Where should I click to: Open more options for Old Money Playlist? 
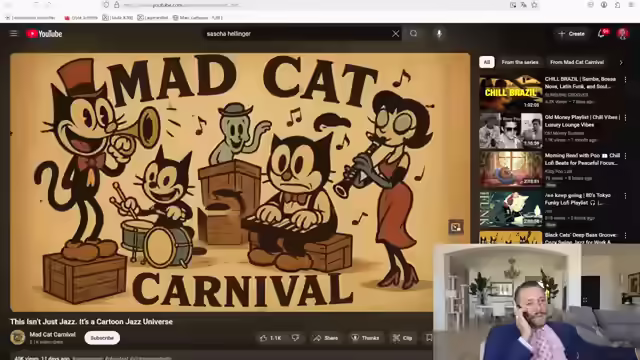click(x=625, y=118)
